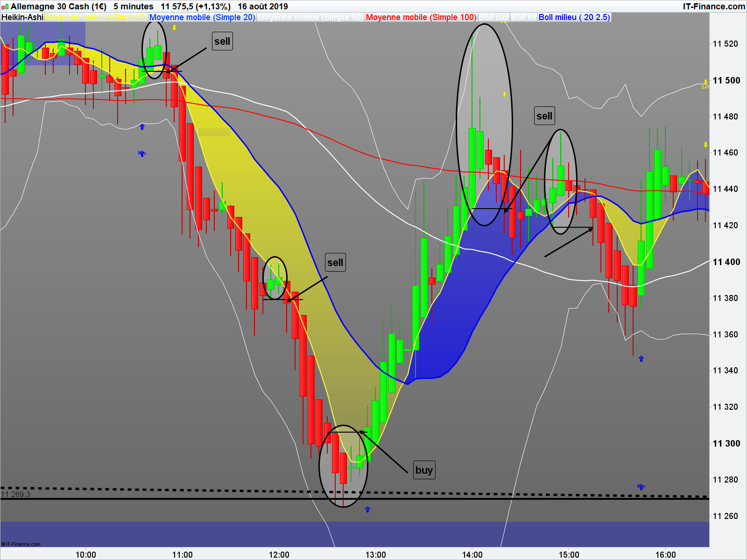Click the blue Buy arrow beside 11 280 near 15:45

tap(641, 487)
